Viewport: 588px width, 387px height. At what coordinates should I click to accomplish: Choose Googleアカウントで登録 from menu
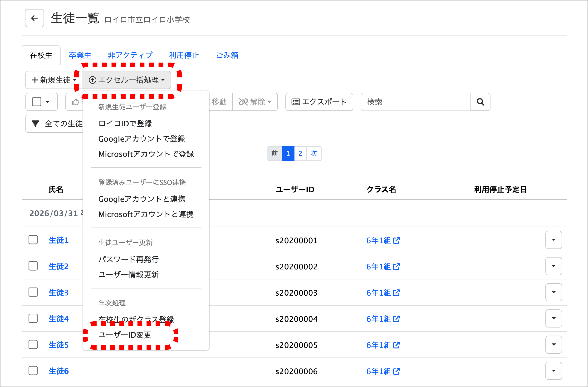(x=142, y=139)
